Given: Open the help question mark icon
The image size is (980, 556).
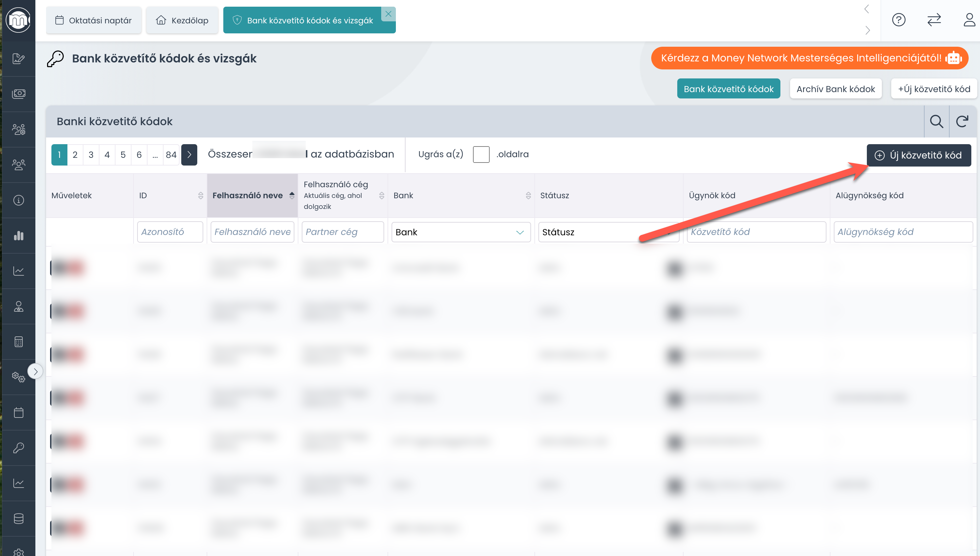Looking at the screenshot, I should tap(898, 20).
